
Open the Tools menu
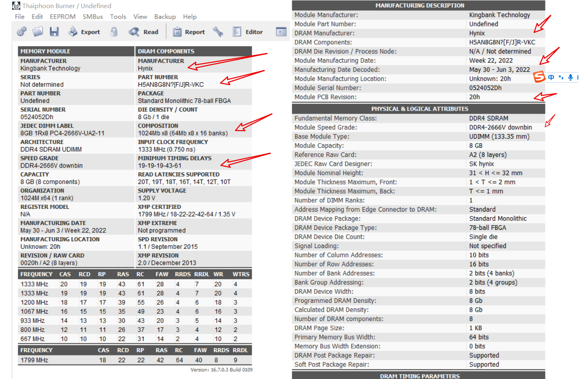118,17
